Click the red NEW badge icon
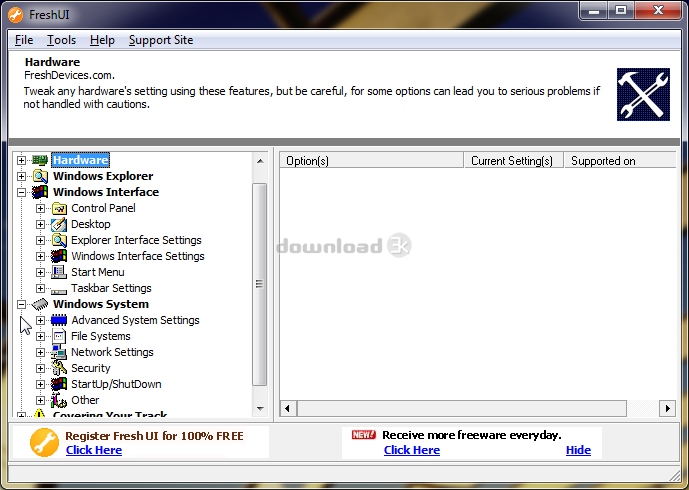Screen dimensions: 689x490 [364, 435]
